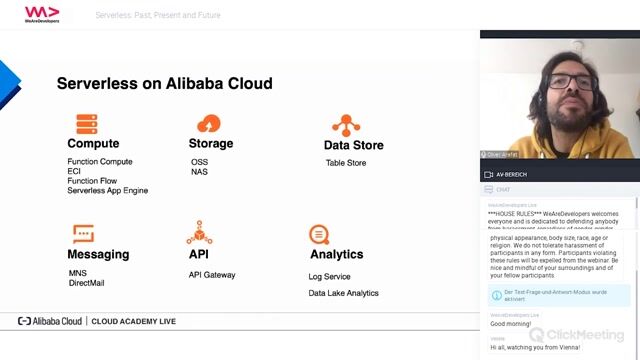Click the 'Hi all, watching you from Vienna!' message
This screenshot has width=640, height=360.
tap(535, 347)
